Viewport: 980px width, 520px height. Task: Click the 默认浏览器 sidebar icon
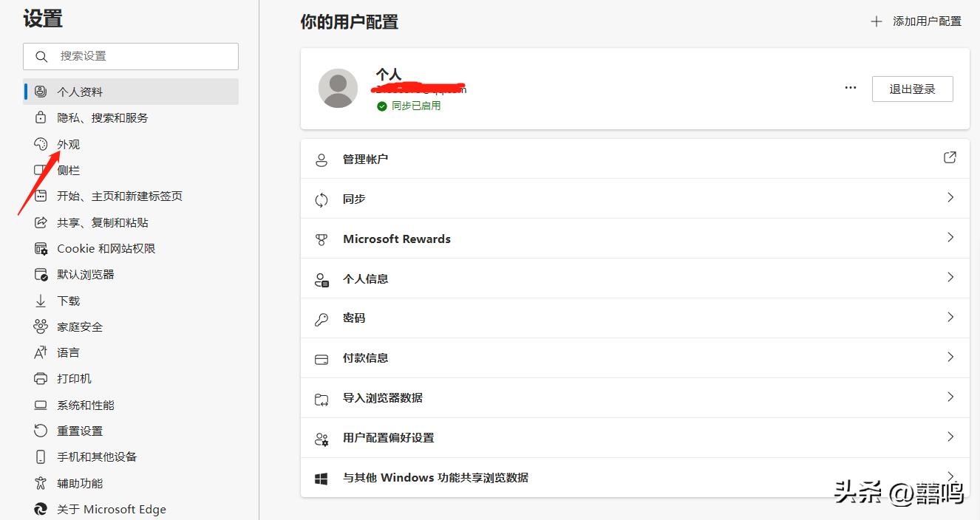41,274
